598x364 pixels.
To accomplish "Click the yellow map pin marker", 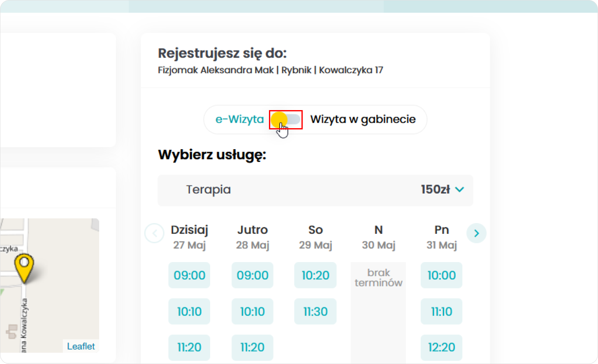I will coord(24,268).
